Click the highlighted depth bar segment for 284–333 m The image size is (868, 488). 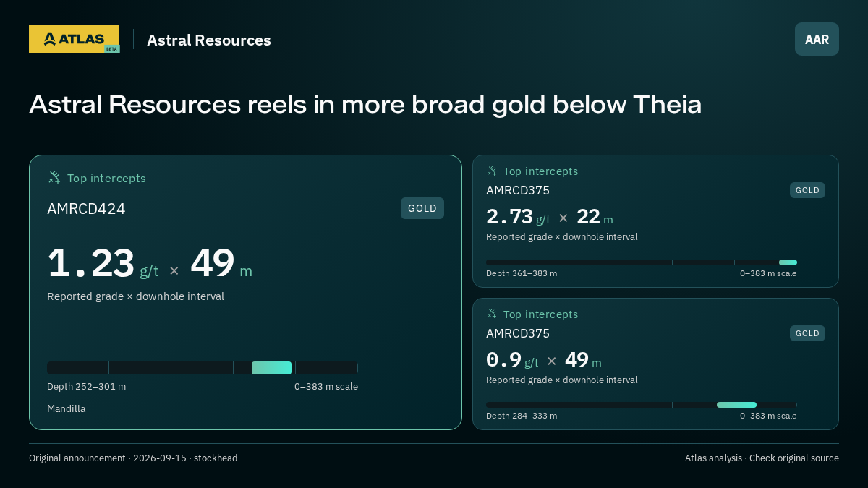736,405
